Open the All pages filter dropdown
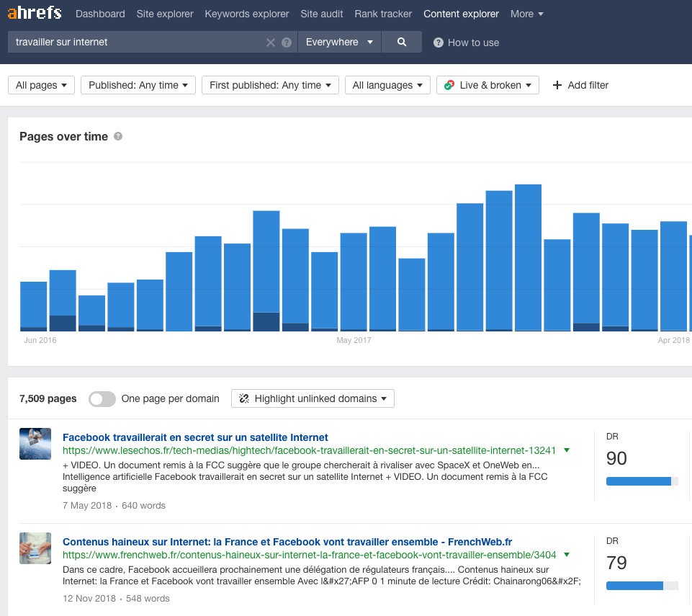This screenshot has height=616, width=692. coord(42,85)
